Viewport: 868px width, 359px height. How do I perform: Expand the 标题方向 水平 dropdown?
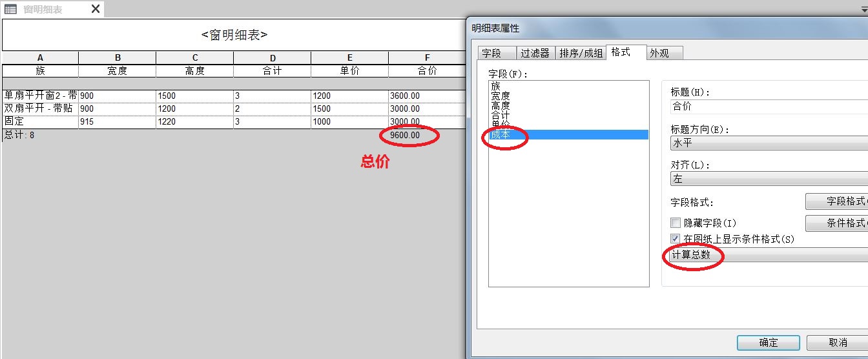(769, 143)
